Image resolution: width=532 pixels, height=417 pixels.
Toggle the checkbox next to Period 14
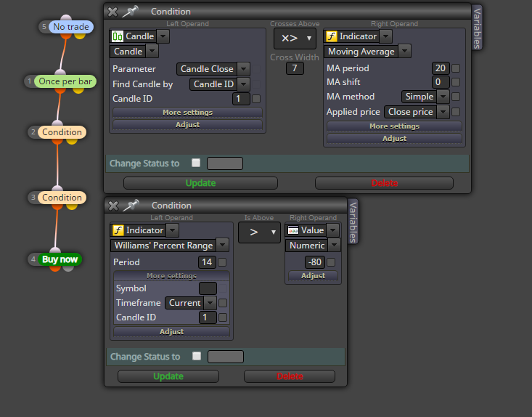(x=222, y=262)
